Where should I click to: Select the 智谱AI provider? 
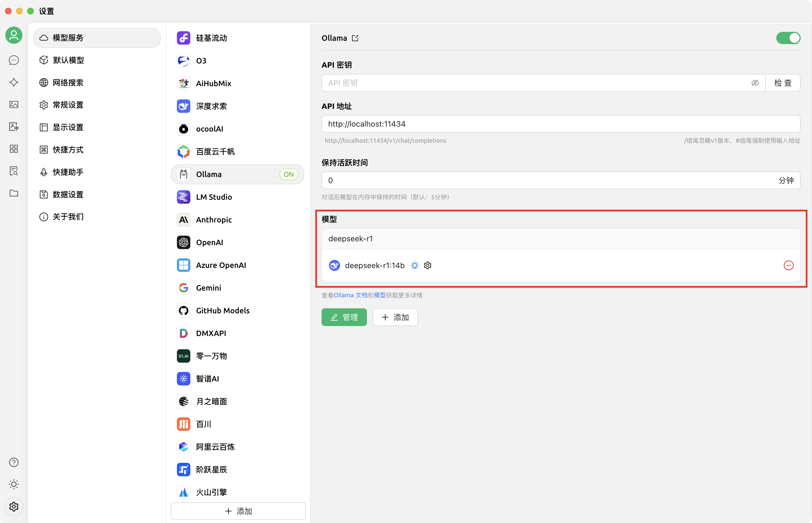coord(238,379)
